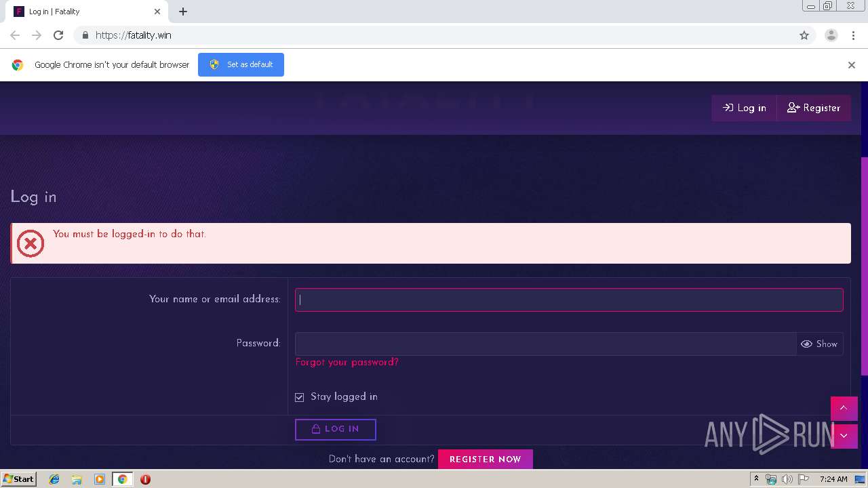Click the Register link in header
868x488 pixels.
pyautogui.click(x=814, y=108)
